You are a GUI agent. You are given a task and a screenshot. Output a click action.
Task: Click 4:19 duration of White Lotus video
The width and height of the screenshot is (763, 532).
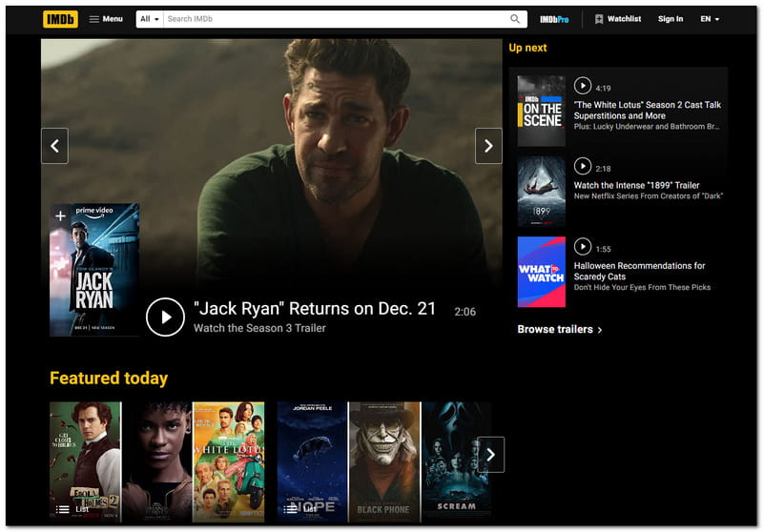pos(603,88)
